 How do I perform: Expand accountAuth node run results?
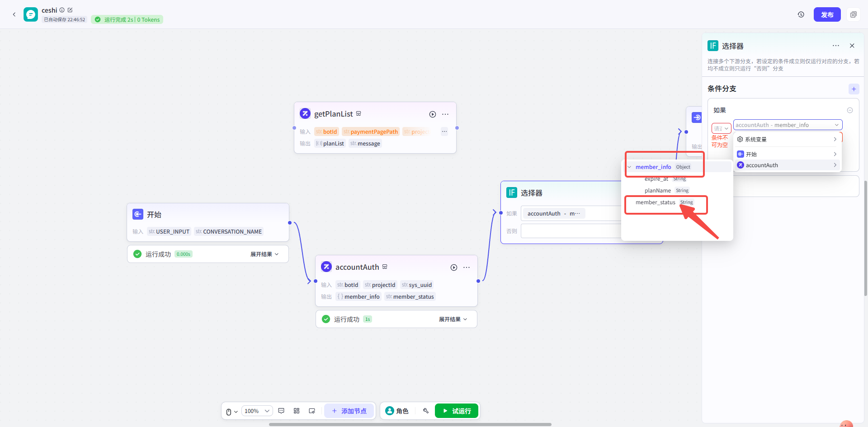(453, 319)
